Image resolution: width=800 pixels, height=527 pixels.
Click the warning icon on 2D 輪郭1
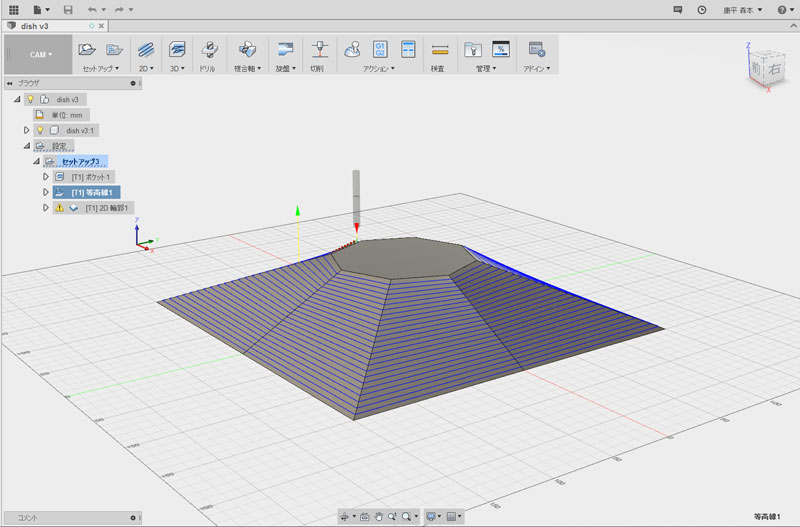click(x=60, y=208)
